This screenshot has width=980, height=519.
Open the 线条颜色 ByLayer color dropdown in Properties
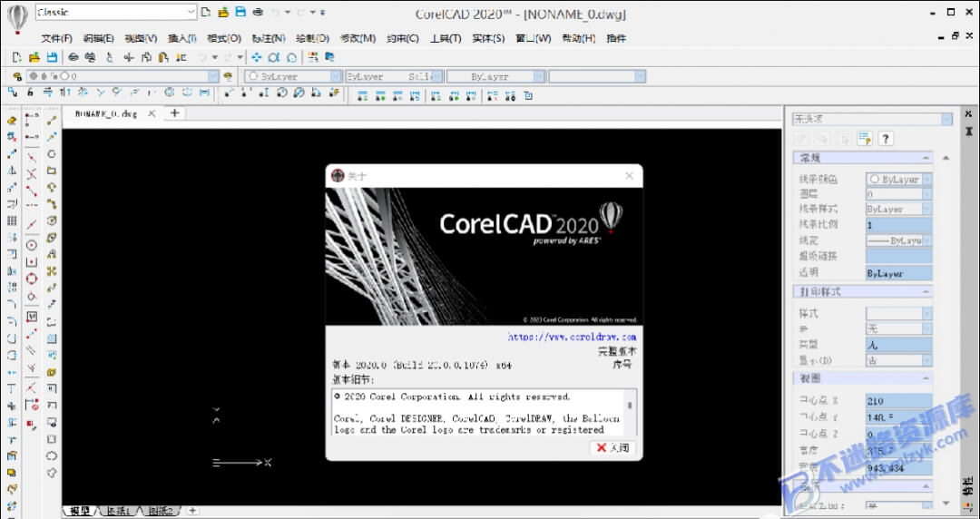click(898, 179)
